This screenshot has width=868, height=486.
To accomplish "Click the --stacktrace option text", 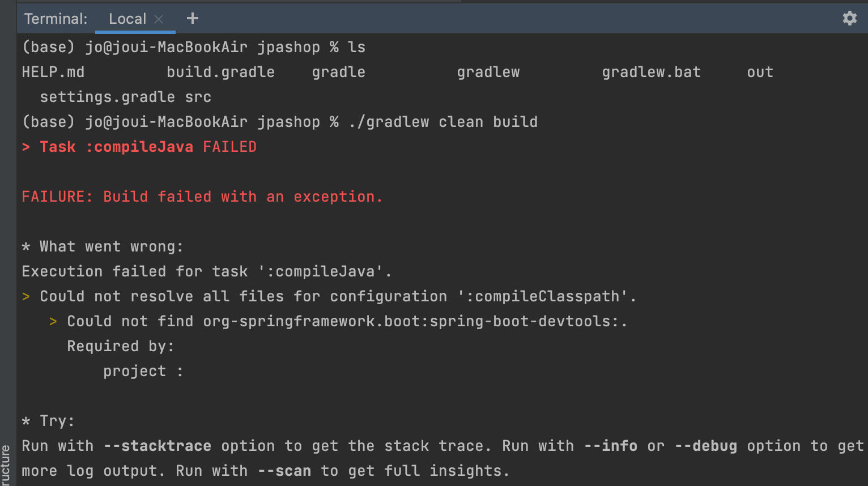I will coord(157,446).
